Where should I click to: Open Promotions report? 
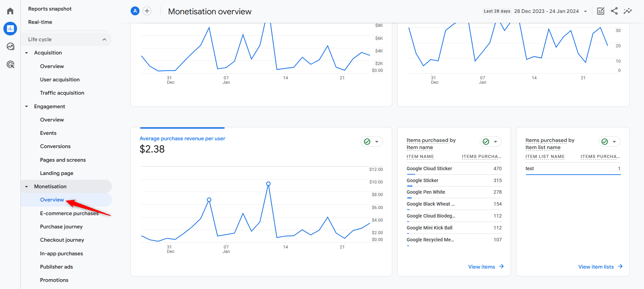tap(54, 280)
